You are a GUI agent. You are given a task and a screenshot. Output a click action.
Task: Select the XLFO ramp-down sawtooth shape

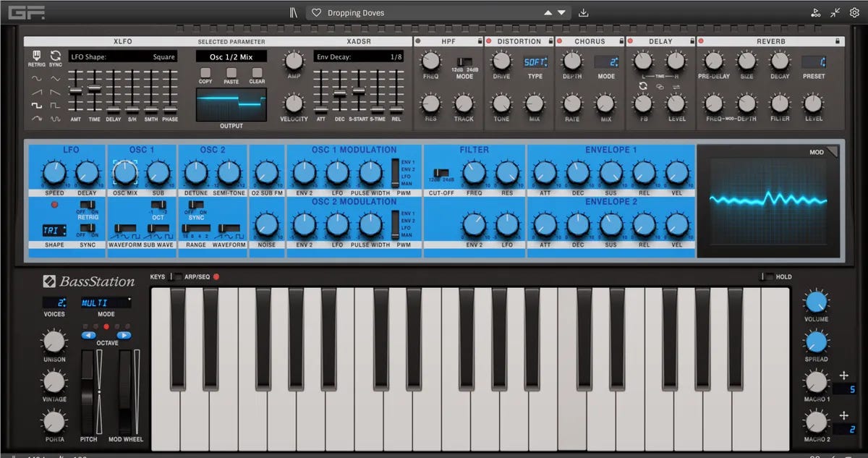[56, 92]
